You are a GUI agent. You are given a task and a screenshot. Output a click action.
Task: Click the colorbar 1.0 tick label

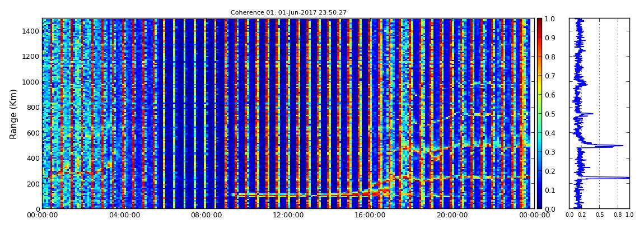coord(549,19)
